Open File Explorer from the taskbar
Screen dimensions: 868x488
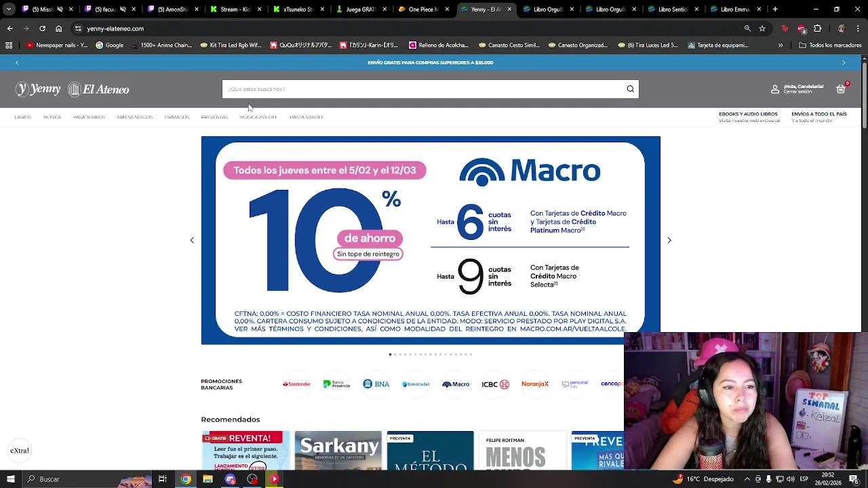(208, 479)
